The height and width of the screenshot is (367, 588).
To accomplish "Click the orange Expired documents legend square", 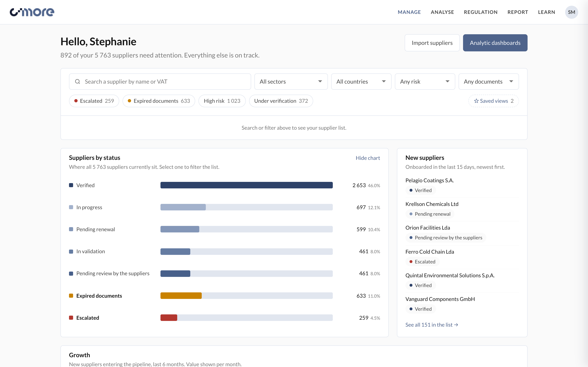I will tap(71, 296).
